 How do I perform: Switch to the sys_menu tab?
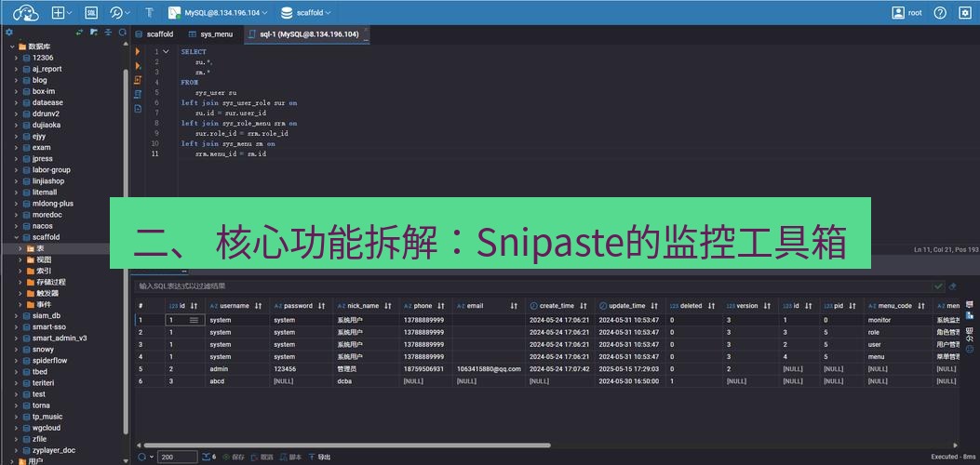click(210, 34)
